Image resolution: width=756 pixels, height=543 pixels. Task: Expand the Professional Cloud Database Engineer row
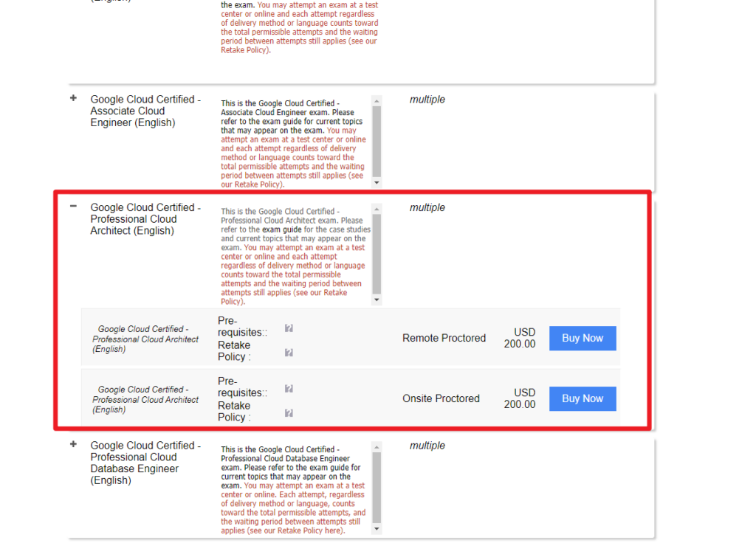click(73, 444)
